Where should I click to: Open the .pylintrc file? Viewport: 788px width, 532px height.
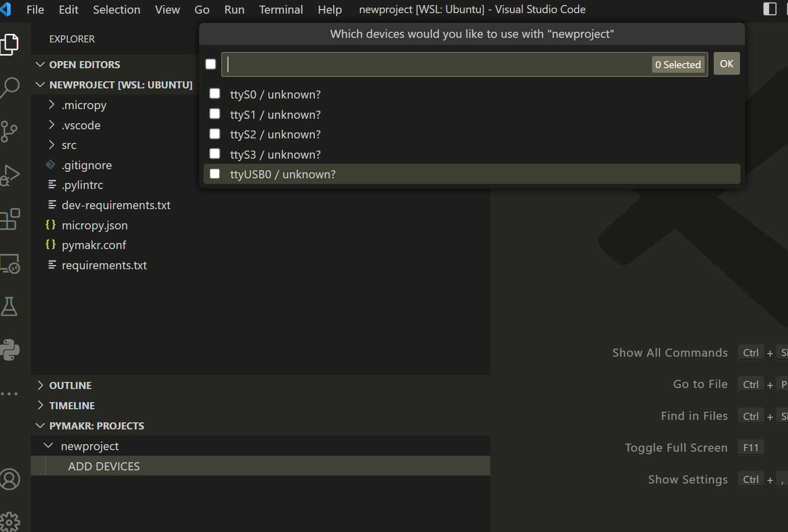(x=82, y=185)
